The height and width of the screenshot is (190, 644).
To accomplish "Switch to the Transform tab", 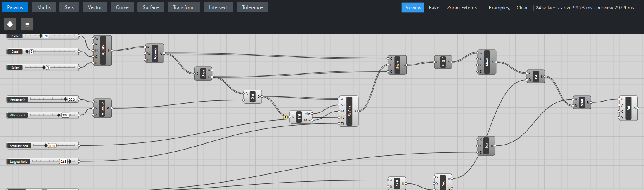I will pos(184,7).
